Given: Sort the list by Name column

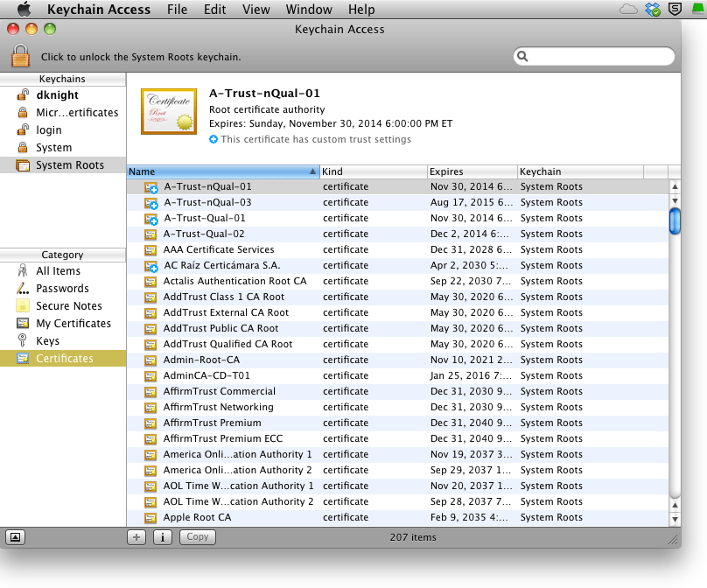Looking at the screenshot, I should tap(223, 171).
